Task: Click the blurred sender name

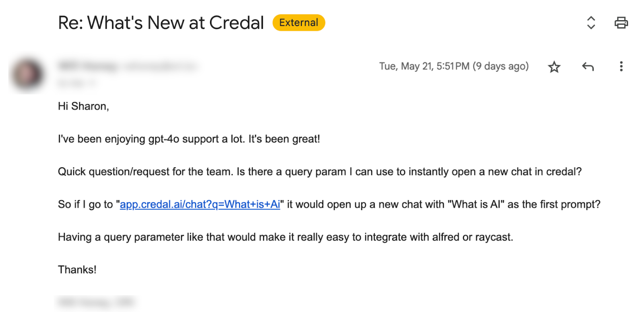Action: click(x=88, y=66)
